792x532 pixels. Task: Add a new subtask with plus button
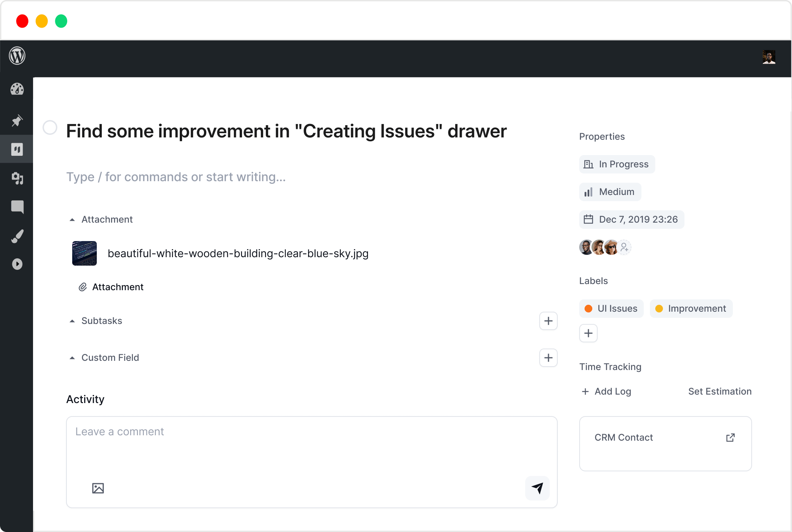point(548,321)
